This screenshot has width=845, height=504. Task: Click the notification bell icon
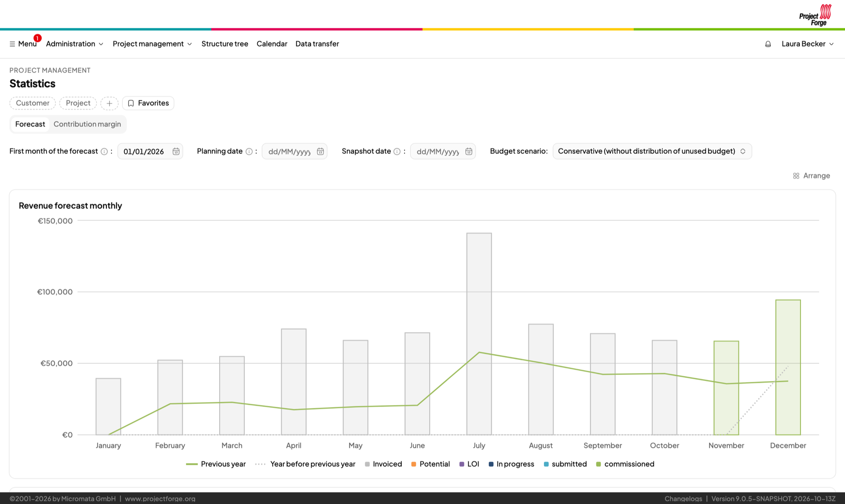pos(768,44)
